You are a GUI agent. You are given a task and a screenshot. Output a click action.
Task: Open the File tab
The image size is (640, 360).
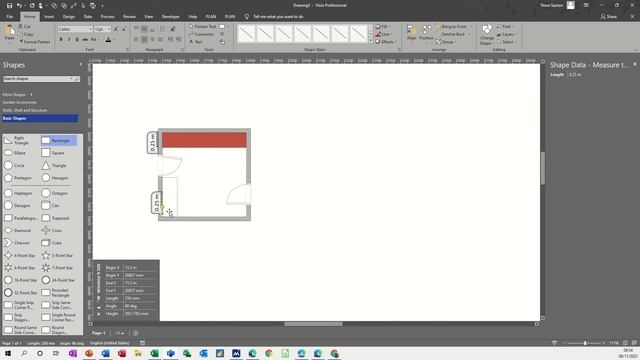[x=9, y=17]
